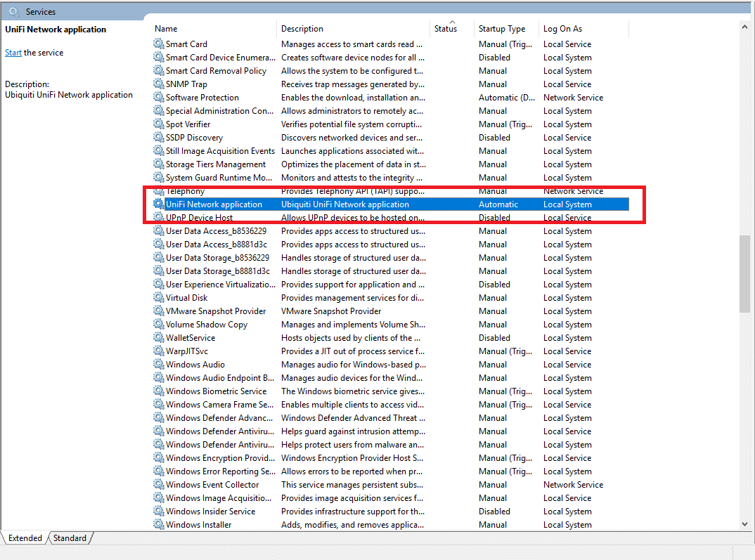Select the UPnP Device Host service name
The height and width of the screenshot is (560, 755).
200,218
